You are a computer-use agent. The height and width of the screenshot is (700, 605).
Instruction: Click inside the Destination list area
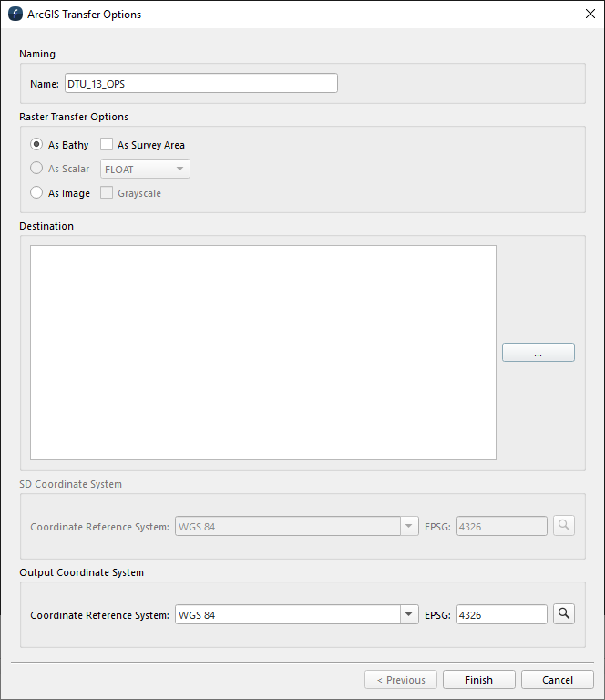pos(262,353)
